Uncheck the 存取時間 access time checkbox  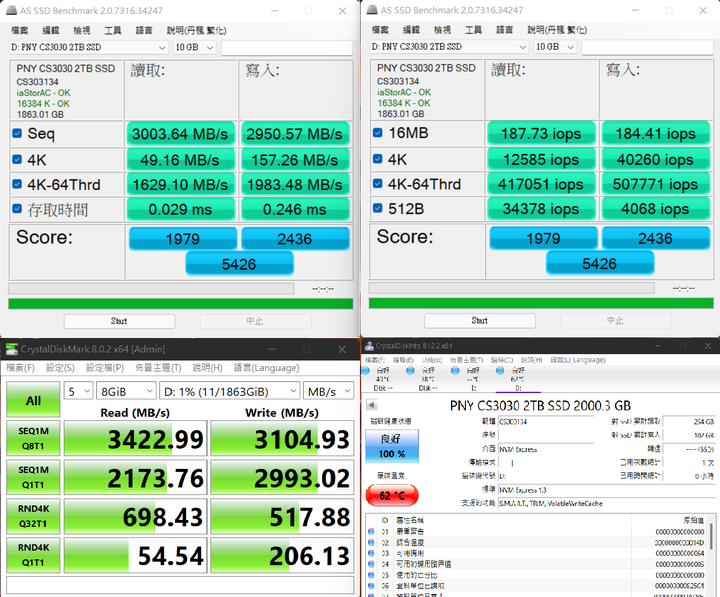coord(17,209)
